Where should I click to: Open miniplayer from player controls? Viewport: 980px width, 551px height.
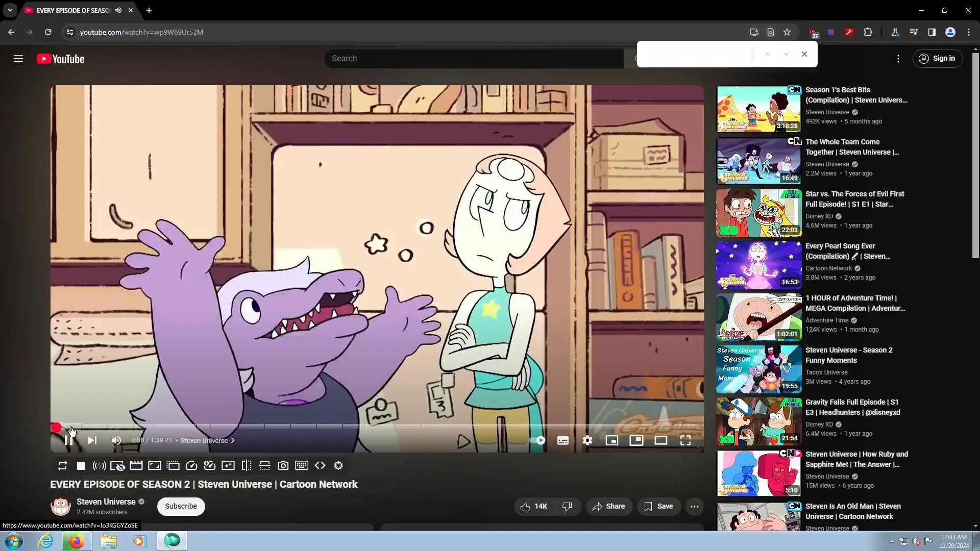611,440
